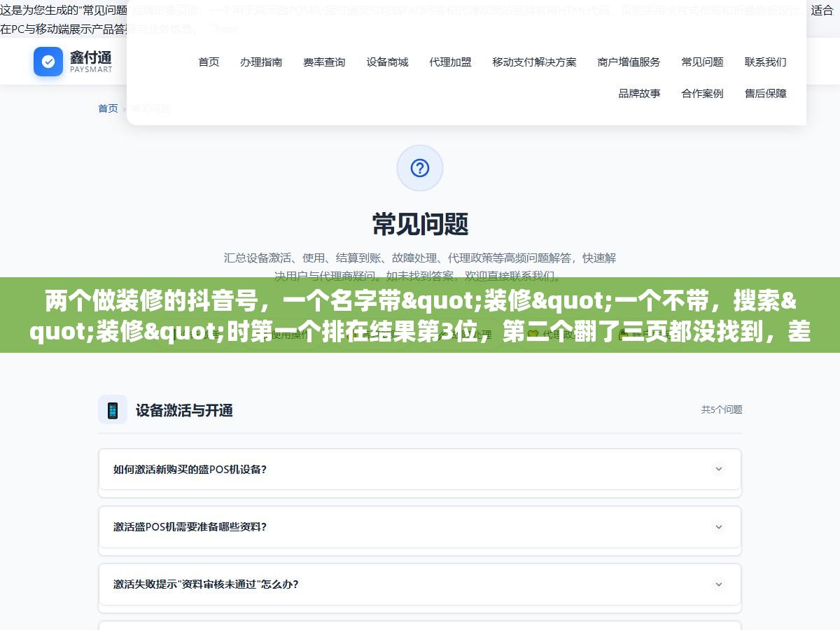Click the 鑫付通 blue checkmark logo icon
The image size is (840, 630).
48,62
